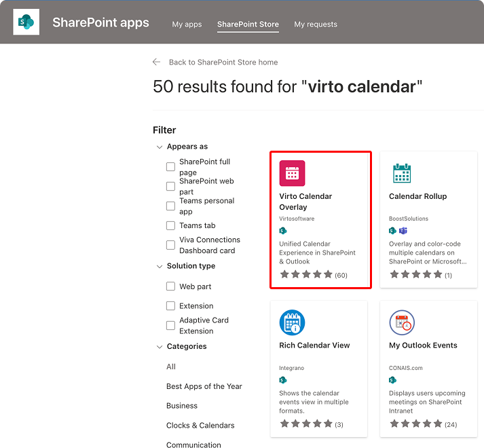Viewport: 484px width, 448px height.
Task: Click the back arrow icon
Action: 157,62
